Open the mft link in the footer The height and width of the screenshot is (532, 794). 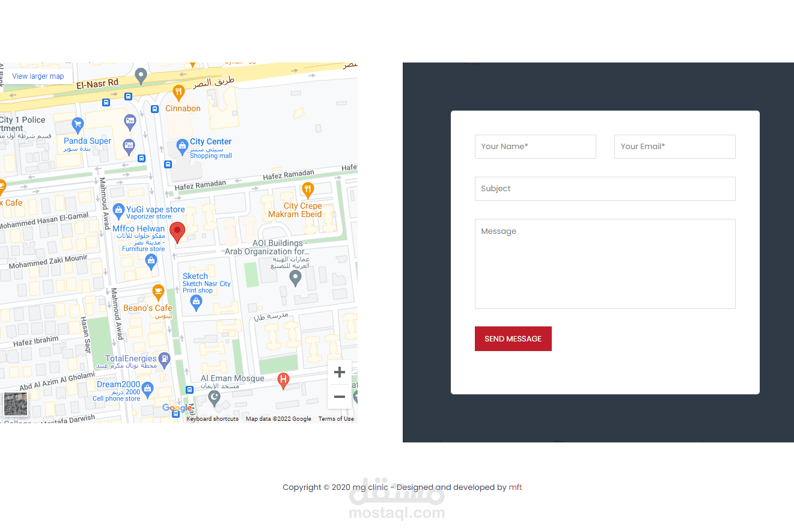(x=516, y=488)
